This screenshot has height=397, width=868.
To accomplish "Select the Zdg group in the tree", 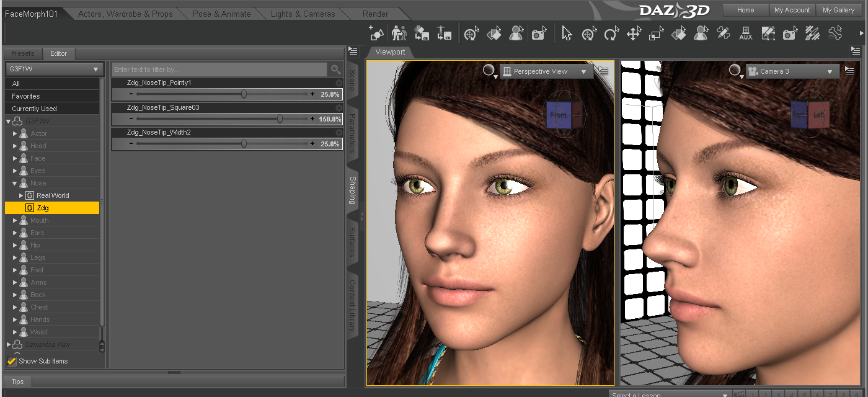I will click(52, 208).
